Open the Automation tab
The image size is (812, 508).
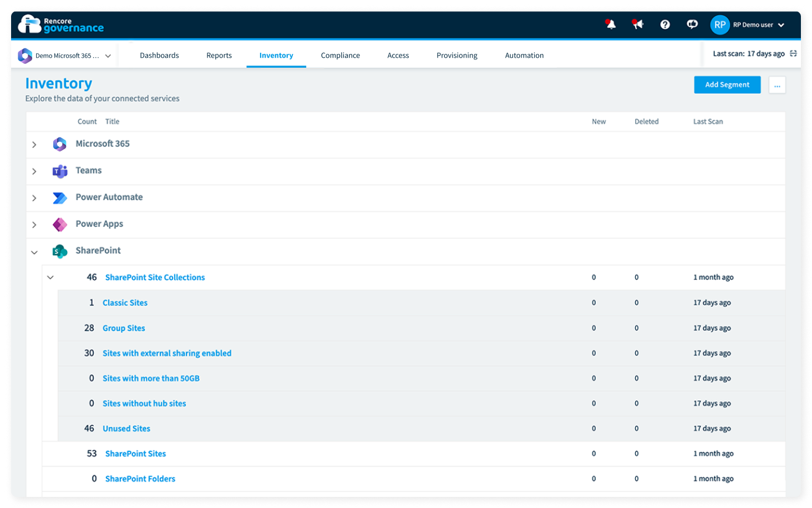tap(524, 55)
